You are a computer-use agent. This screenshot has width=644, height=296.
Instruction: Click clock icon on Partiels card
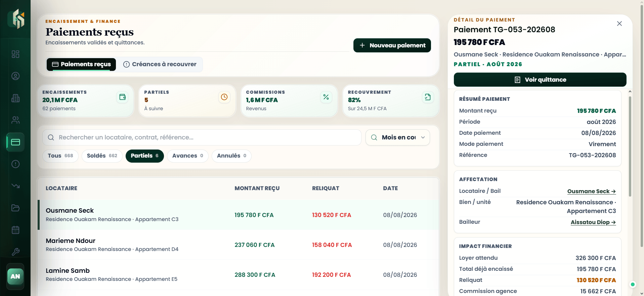224,97
